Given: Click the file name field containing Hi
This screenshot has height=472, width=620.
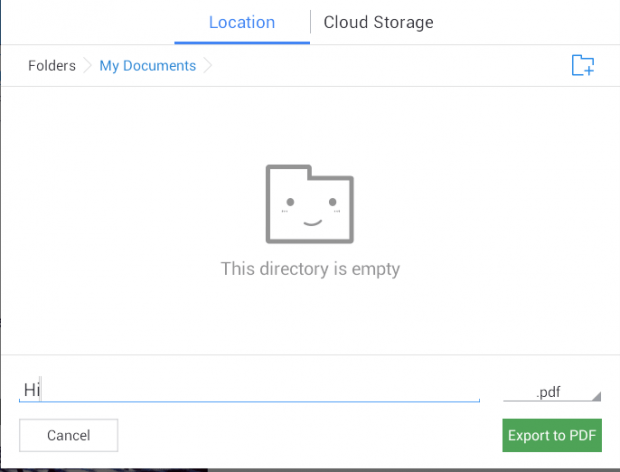Looking at the screenshot, I should click(x=249, y=390).
